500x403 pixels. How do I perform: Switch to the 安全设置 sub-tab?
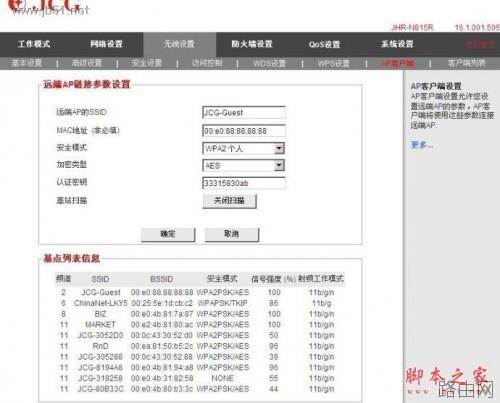[147, 63]
